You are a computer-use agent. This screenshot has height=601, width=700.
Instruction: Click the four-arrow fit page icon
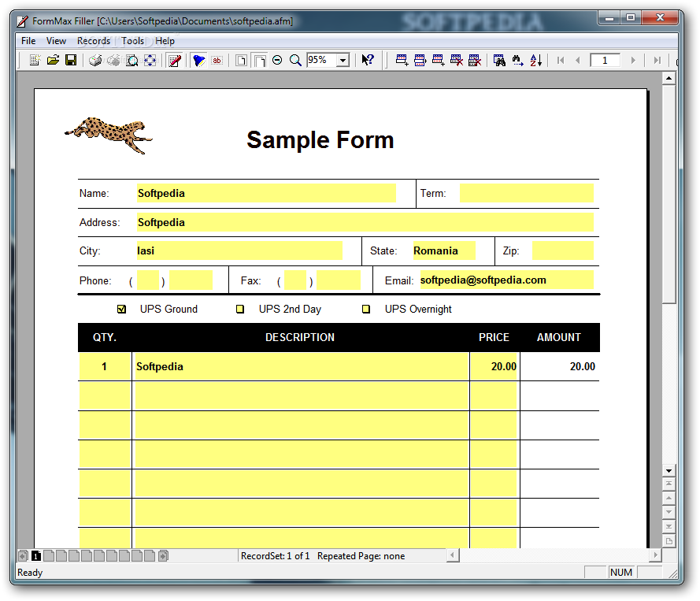click(x=150, y=60)
